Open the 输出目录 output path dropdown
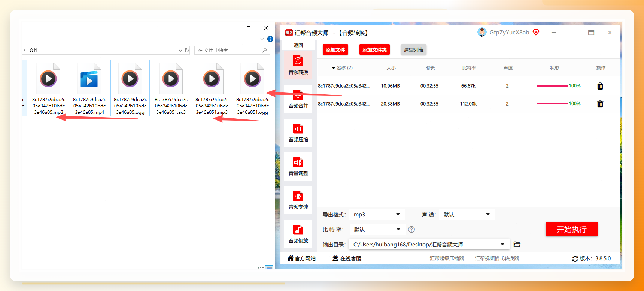This screenshot has width=644, height=291. (429, 245)
